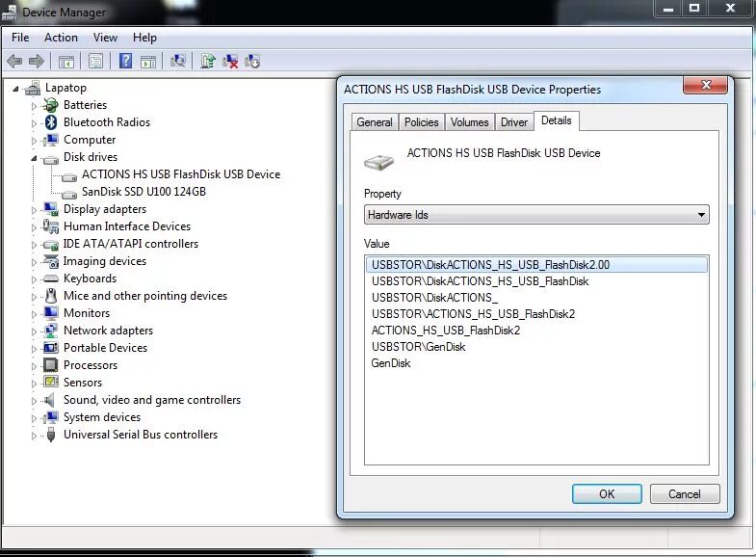Select the Batteries category icon
Viewport: 756px width, 557px height.
pos(51,105)
